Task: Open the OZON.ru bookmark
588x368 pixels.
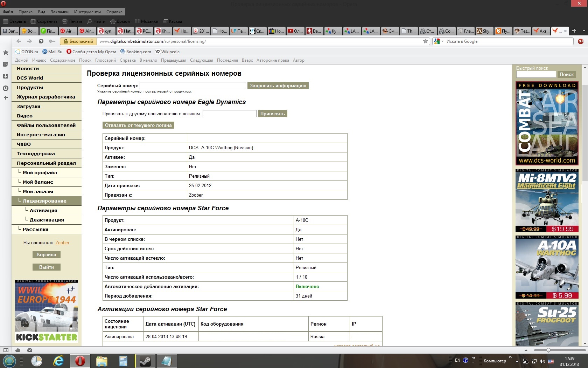Action: coord(27,52)
